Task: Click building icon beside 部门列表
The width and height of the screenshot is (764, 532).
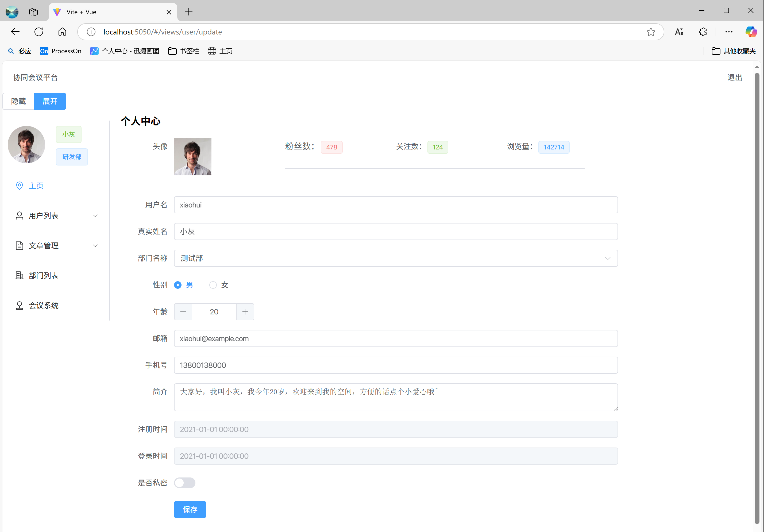Action: click(x=20, y=275)
